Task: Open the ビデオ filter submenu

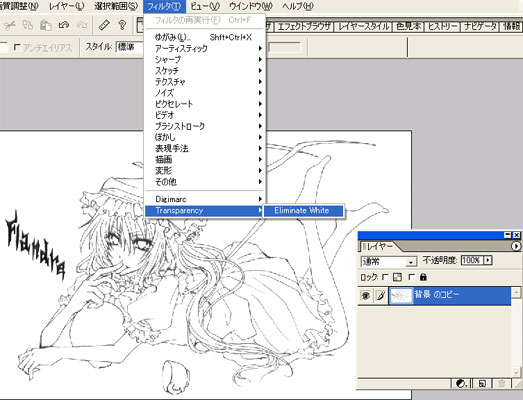Action: (204, 115)
